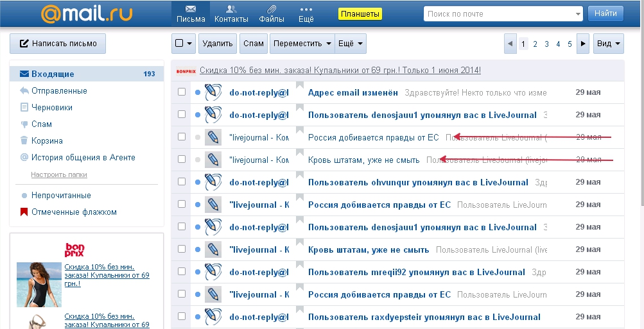Click the Bonprix banner ad link at top
This screenshot has width=644, height=329.
pos(340,70)
